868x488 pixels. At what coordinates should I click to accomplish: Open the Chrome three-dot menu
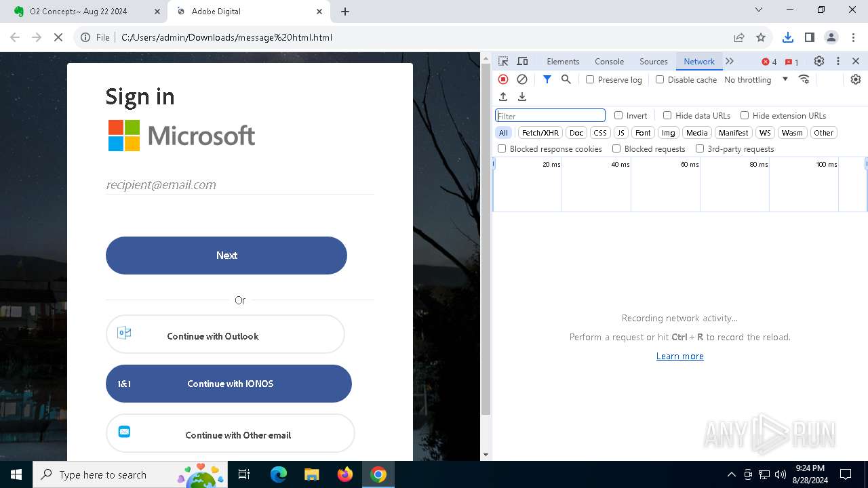click(x=854, y=37)
